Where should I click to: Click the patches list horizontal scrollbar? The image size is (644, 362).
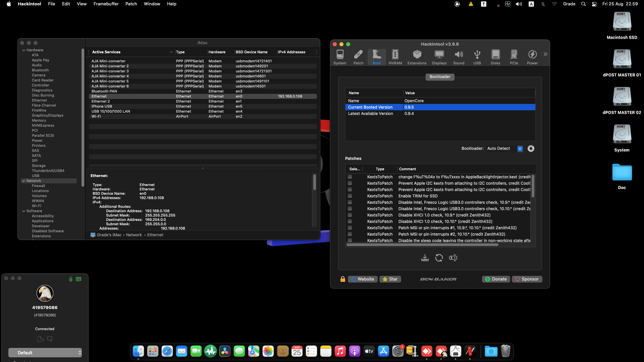click(x=422, y=245)
